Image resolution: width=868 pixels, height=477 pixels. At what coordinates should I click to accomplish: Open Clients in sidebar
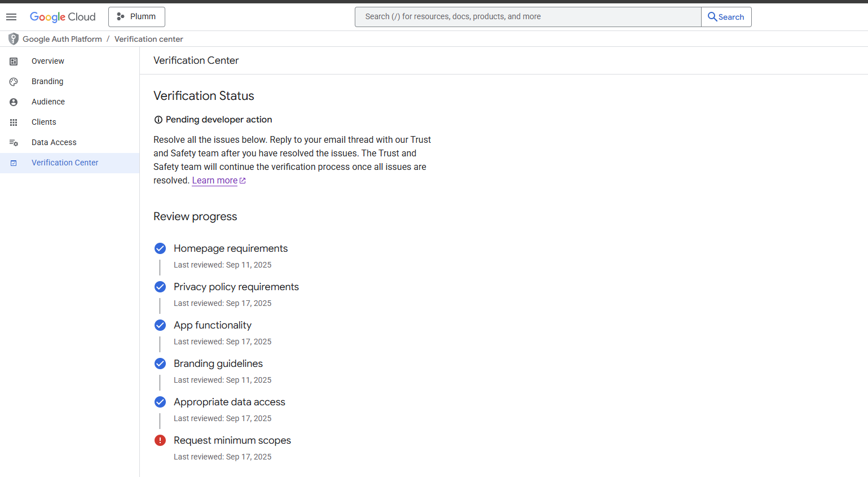(x=70, y=122)
